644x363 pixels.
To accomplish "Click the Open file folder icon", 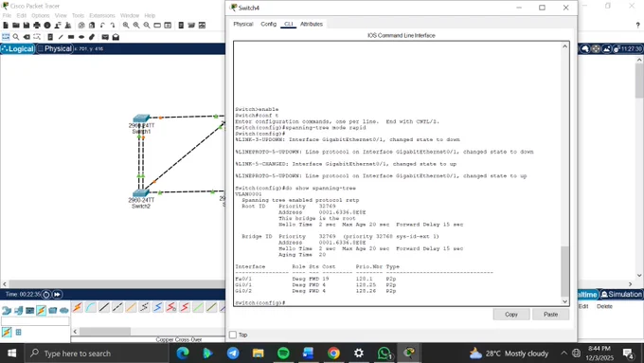I will (x=16, y=26).
